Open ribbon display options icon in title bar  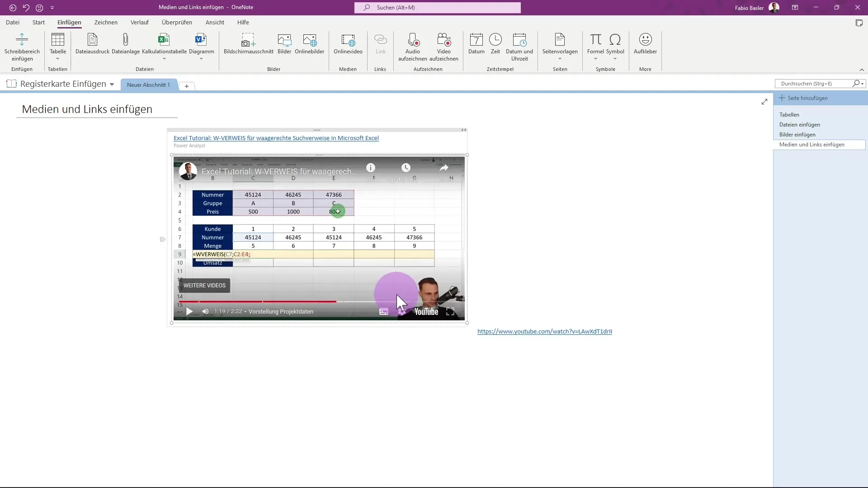pos(795,8)
